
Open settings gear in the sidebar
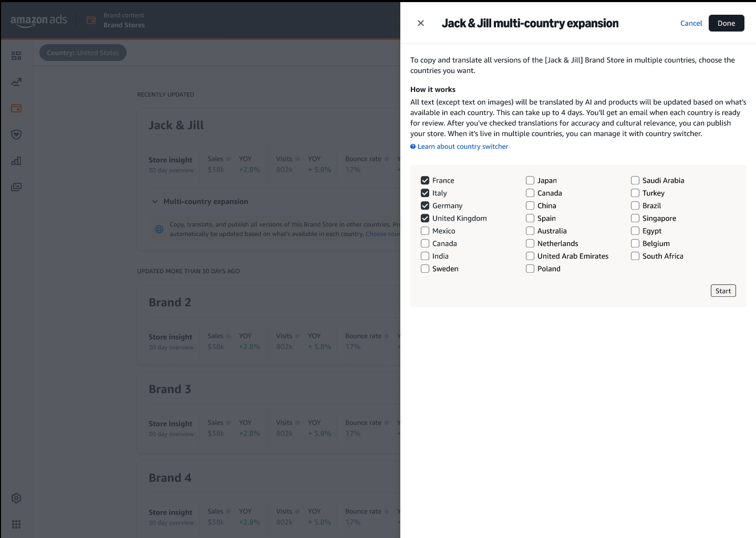click(16, 498)
